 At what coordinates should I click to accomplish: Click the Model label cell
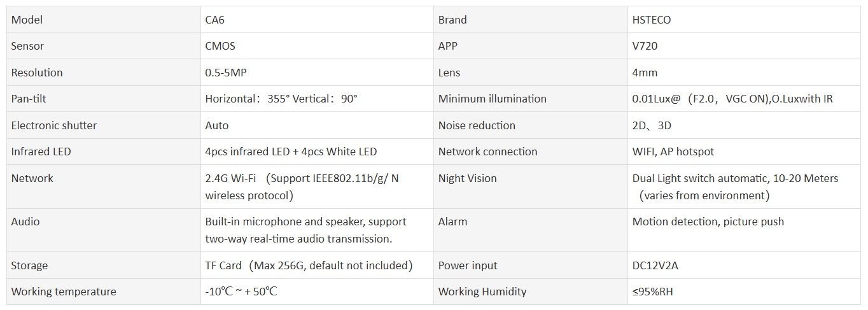click(x=27, y=20)
